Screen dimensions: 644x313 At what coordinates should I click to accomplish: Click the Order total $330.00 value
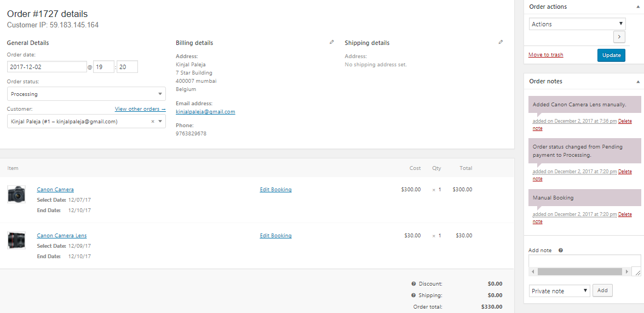(492, 307)
